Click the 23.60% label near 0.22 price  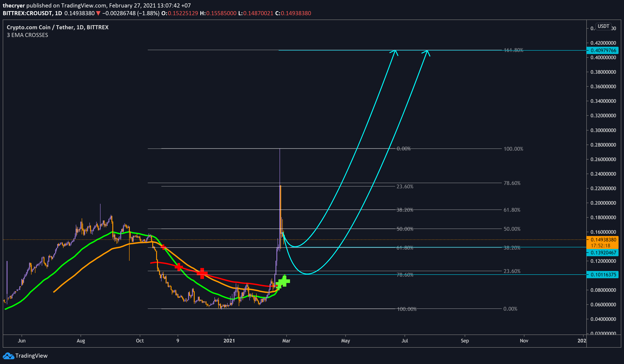coord(405,187)
